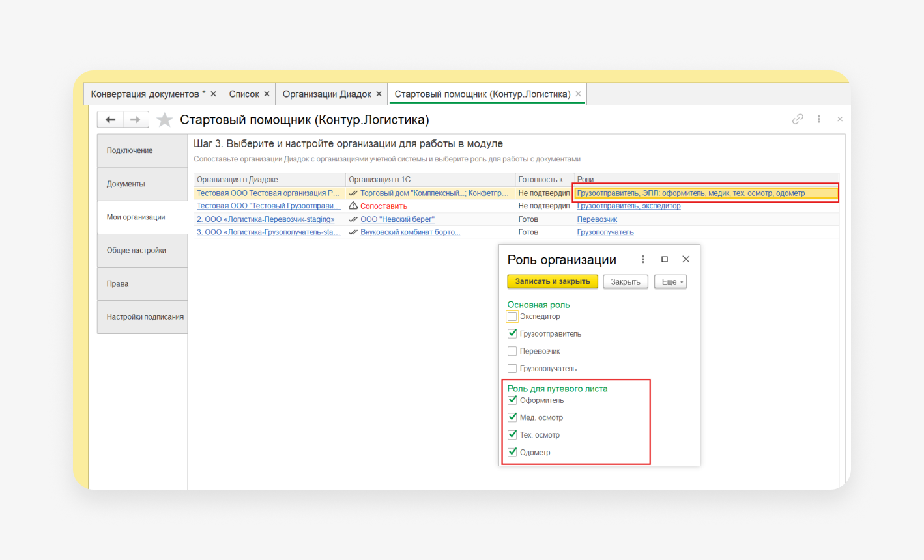Disable the Мед. осмотр checkbox
The image size is (924, 560).
click(x=512, y=417)
